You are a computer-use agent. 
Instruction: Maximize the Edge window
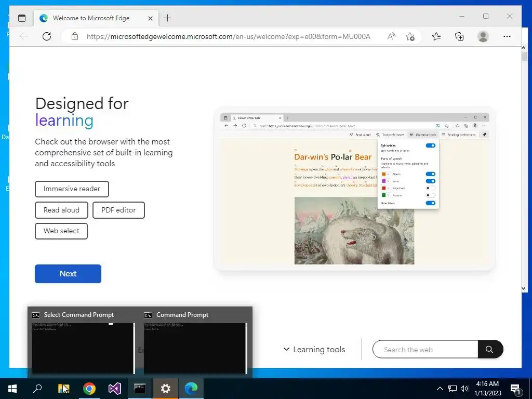tap(486, 16)
